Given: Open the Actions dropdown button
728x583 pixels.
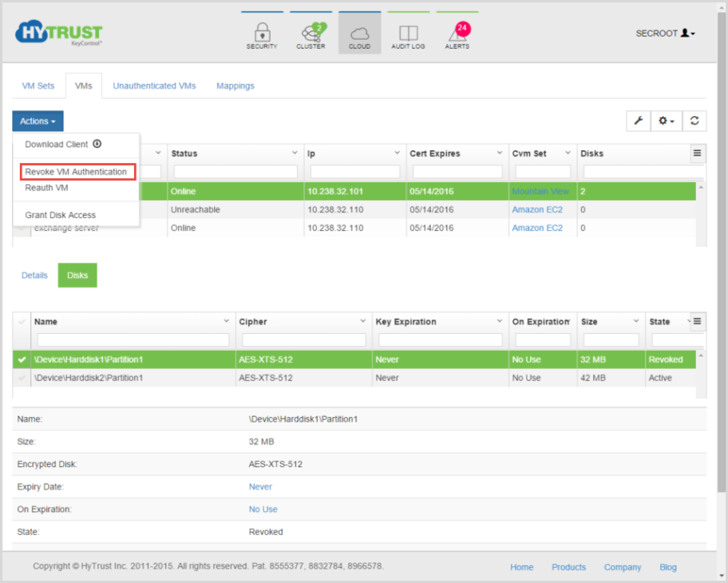Looking at the screenshot, I should click(x=38, y=121).
